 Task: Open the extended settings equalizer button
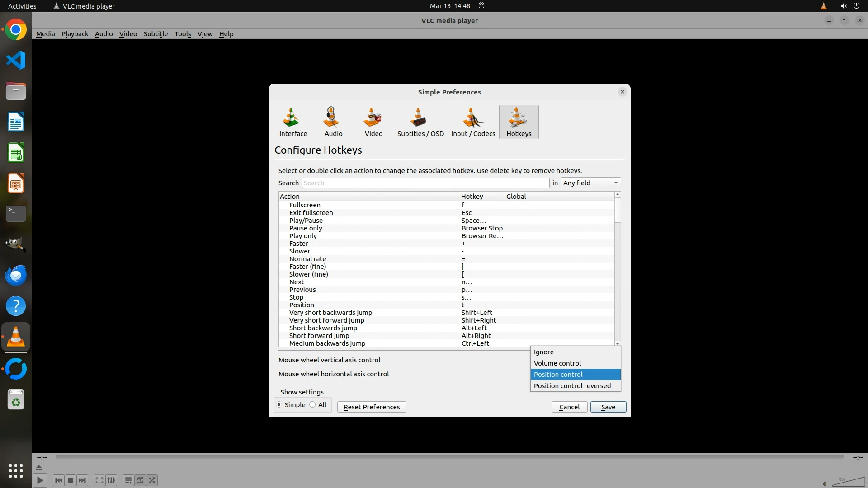click(x=111, y=480)
